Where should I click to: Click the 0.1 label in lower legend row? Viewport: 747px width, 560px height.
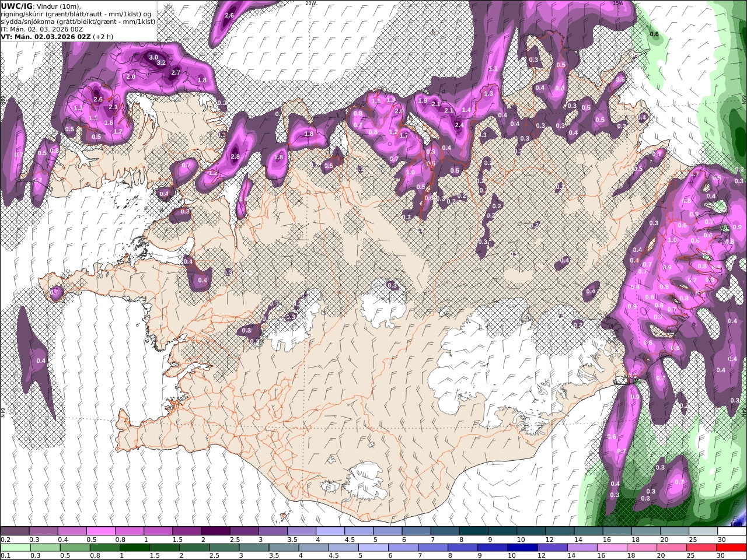[5, 555]
